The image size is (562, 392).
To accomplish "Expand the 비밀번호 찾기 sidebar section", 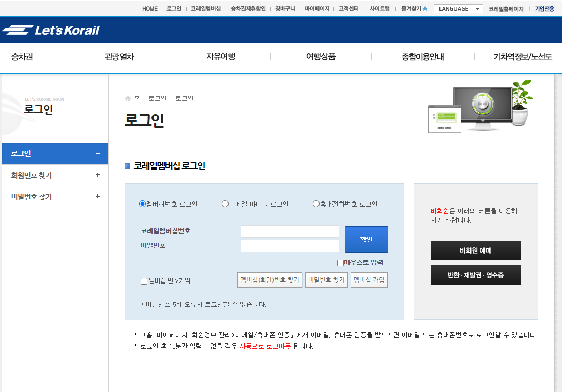I will 55,197.
